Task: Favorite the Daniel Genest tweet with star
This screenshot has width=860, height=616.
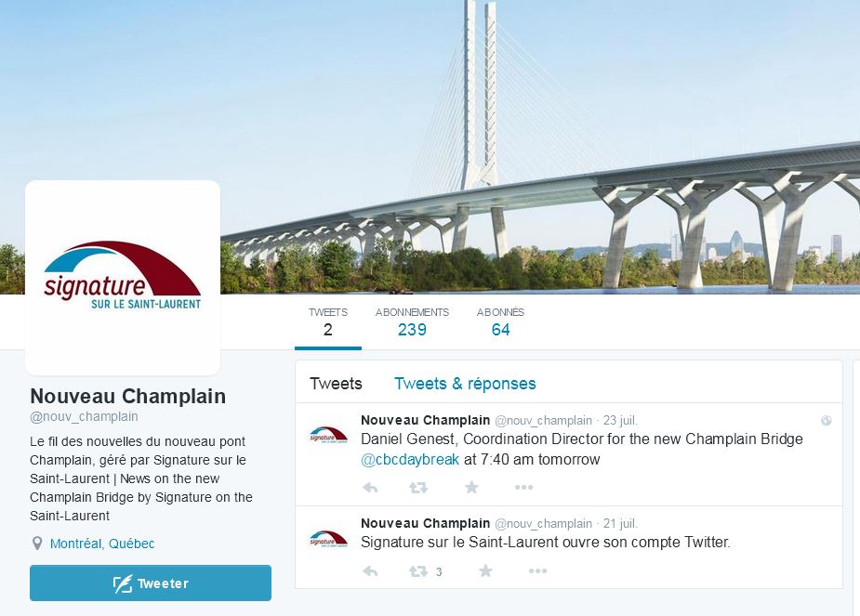Action: 471,487
